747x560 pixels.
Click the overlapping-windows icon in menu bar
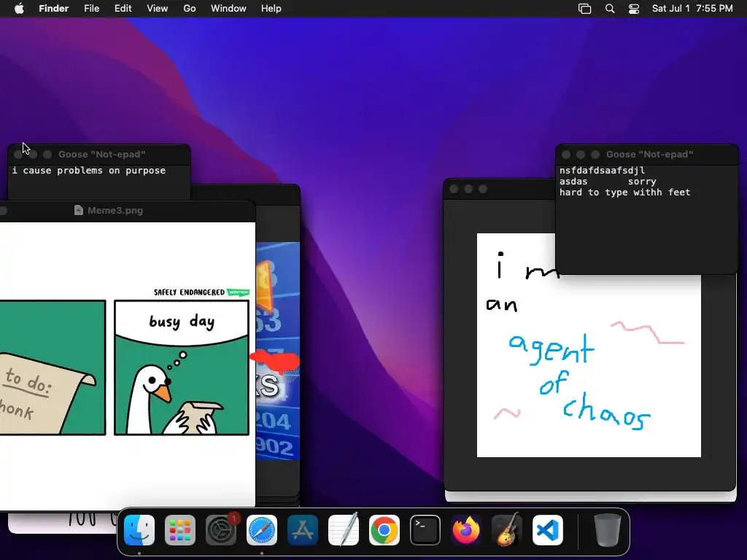click(584, 9)
